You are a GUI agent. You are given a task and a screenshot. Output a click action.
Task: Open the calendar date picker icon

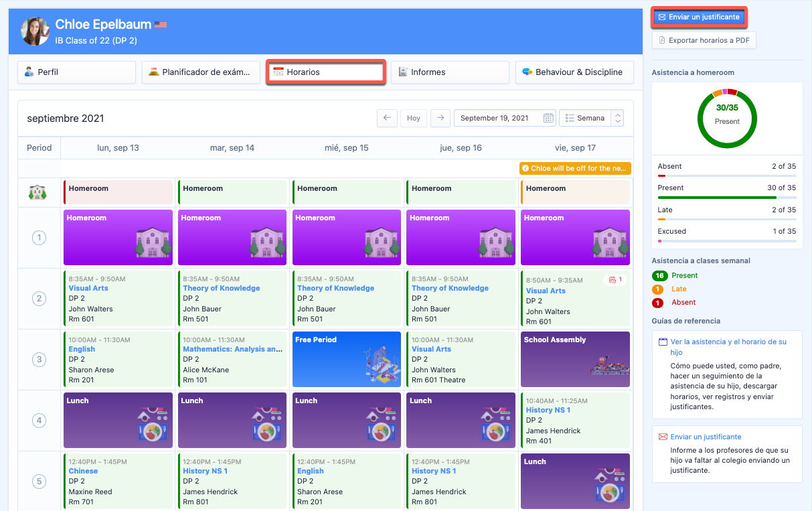coord(548,118)
